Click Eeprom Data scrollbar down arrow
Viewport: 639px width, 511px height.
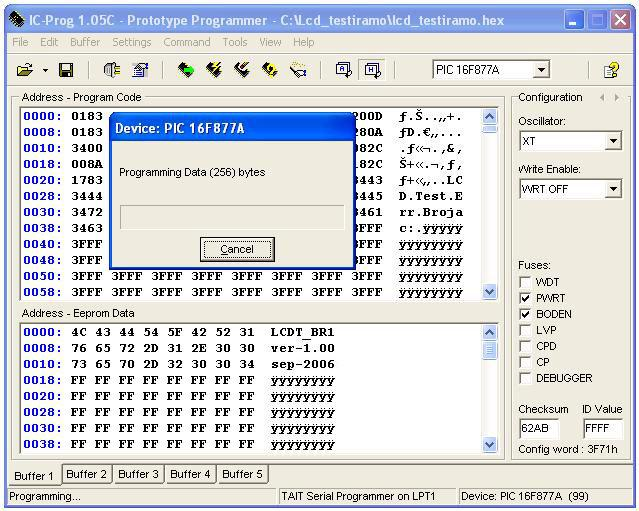point(489,445)
